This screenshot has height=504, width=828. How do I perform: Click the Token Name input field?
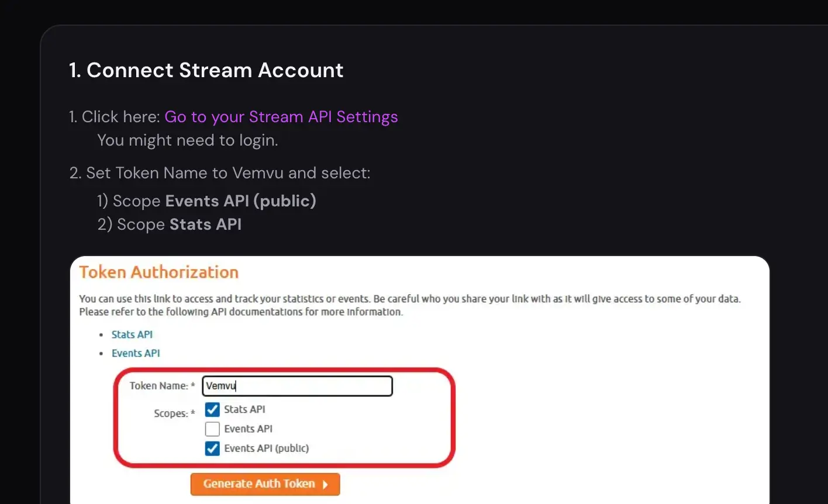coord(297,386)
